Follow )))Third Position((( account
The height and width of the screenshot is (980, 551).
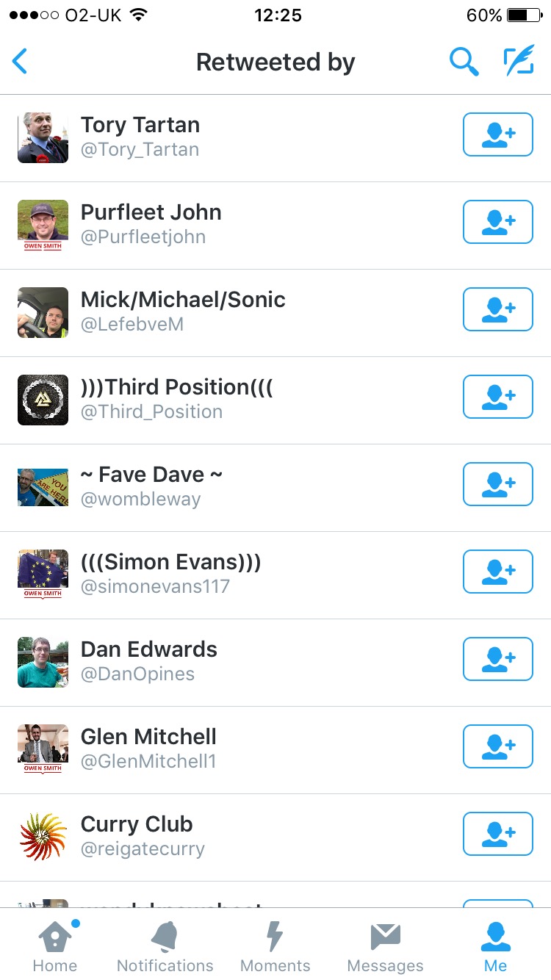click(x=498, y=397)
